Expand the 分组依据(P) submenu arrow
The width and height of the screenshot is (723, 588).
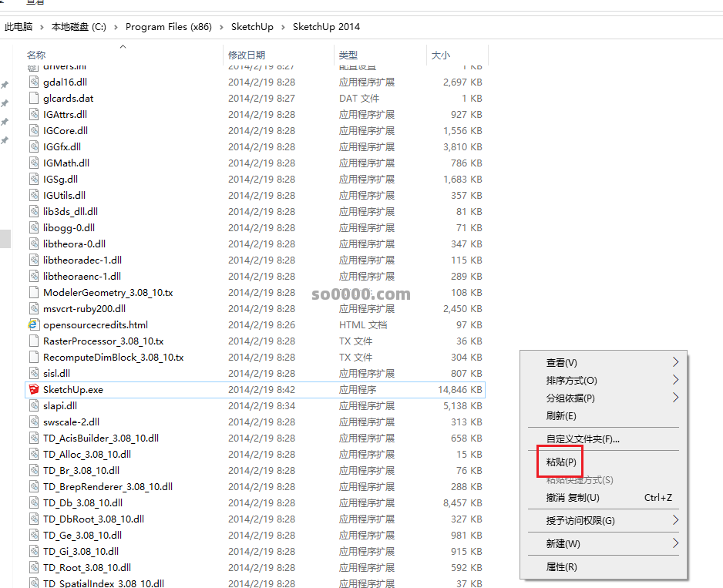click(x=675, y=397)
